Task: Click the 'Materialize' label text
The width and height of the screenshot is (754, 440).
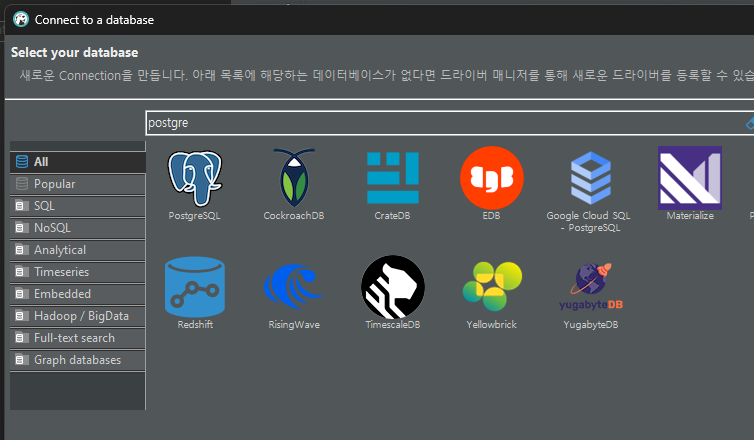Action: pyautogui.click(x=690, y=216)
